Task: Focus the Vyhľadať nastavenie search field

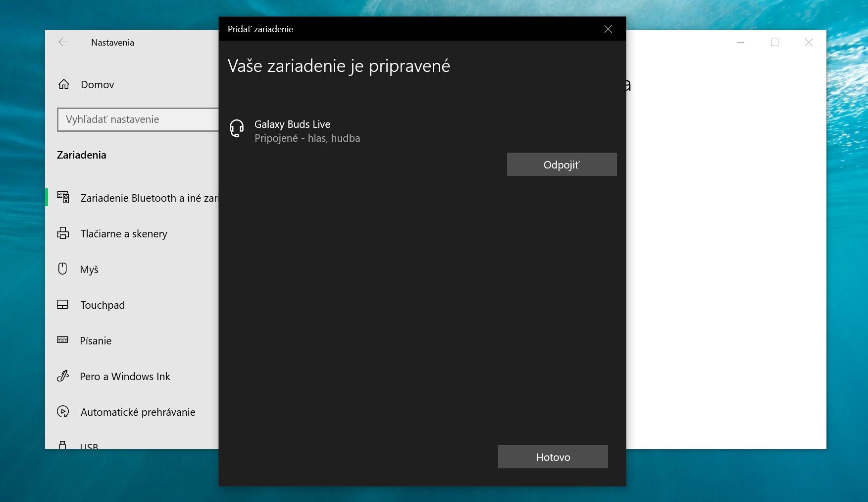Action: click(138, 119)
